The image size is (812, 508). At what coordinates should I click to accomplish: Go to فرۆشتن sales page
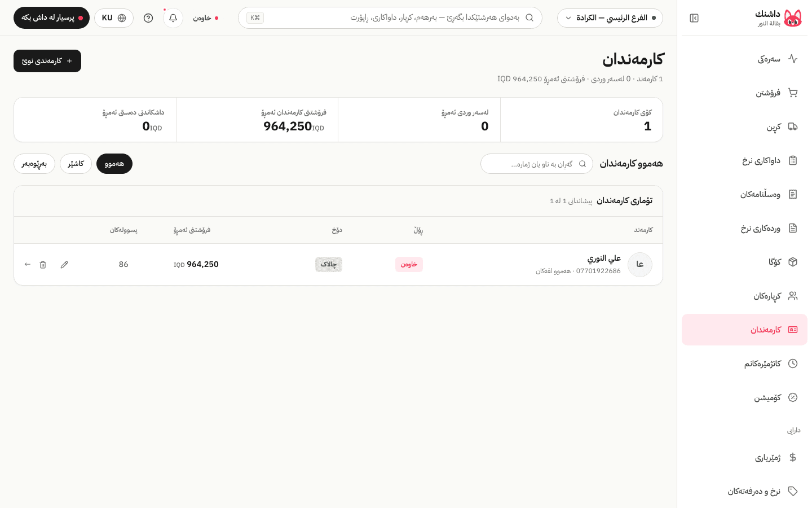tap(744, 93)
